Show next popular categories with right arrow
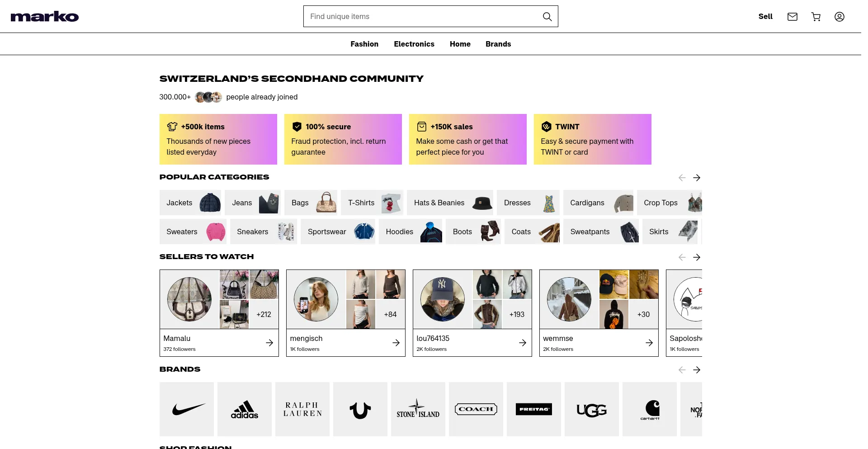 697,178
